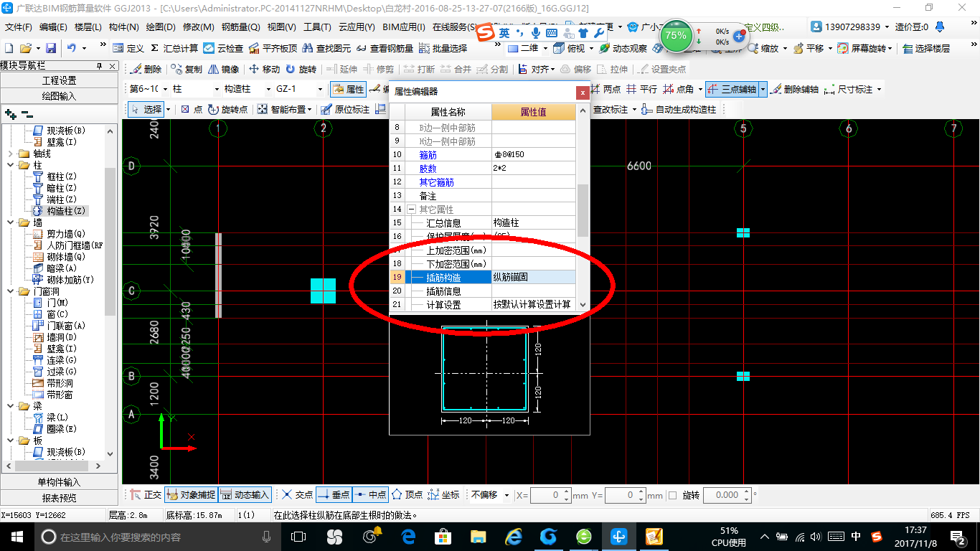Use 镜像 mirror tool
Viewport: 980px width, 551px height.
click(x=223, y=70)
